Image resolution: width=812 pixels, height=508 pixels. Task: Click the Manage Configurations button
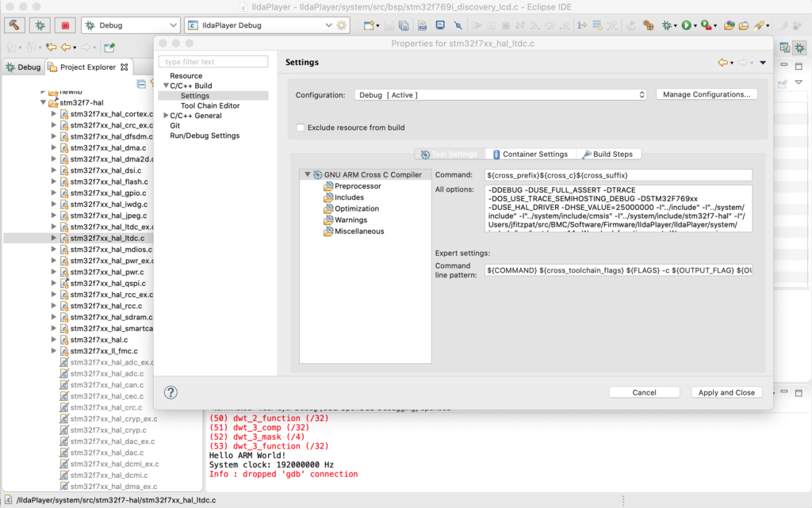(707, 94)
